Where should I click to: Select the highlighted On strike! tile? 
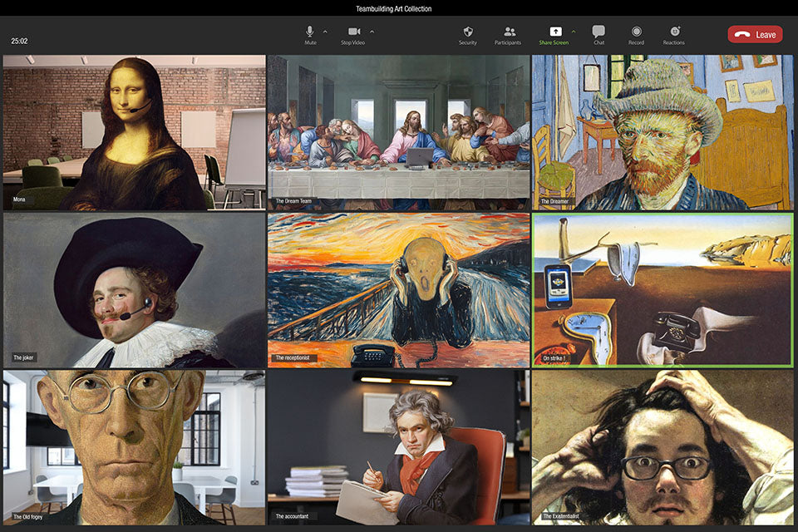coord(662,289)
